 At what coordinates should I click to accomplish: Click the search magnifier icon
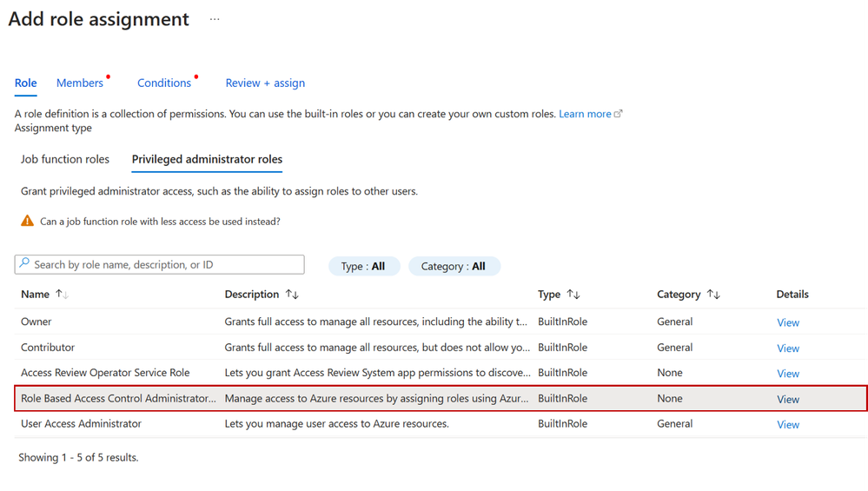(24, 264)
